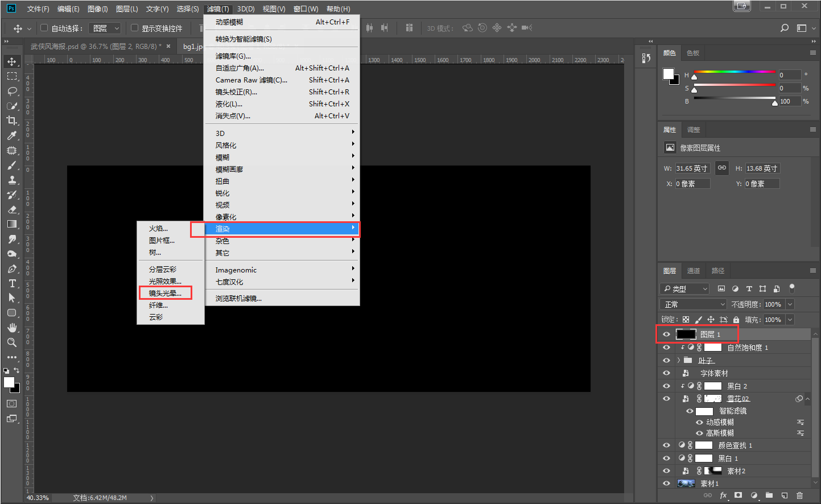Open the blend mode 正常 dropdown
Screen dimensions: 821x504
692,304
